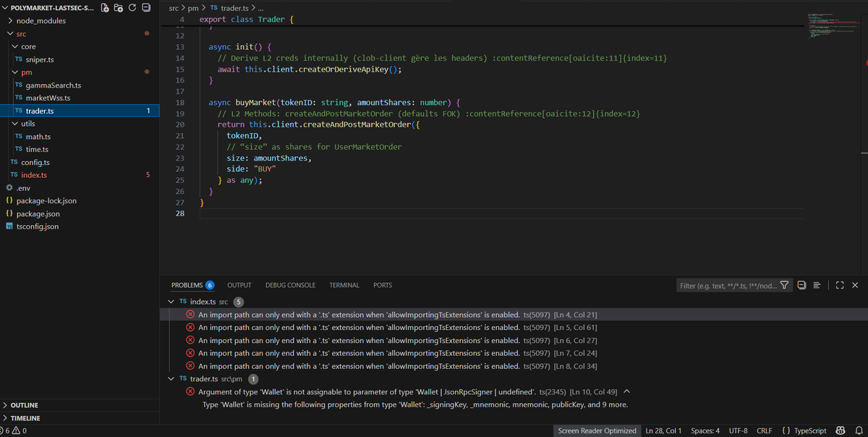Screen dimensions: 868x437
Task: Open package-lock.json file
Action: [46, 200]
